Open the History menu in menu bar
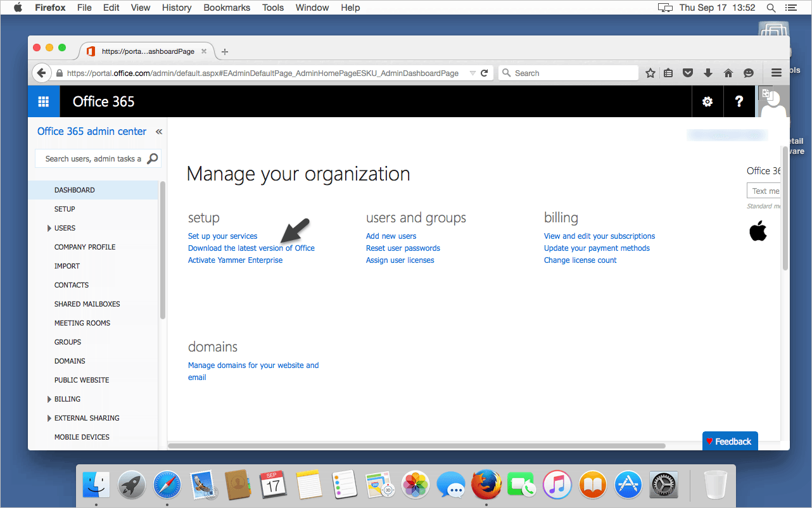Screen dimensions: 812x508 click(x=177, y=8)
